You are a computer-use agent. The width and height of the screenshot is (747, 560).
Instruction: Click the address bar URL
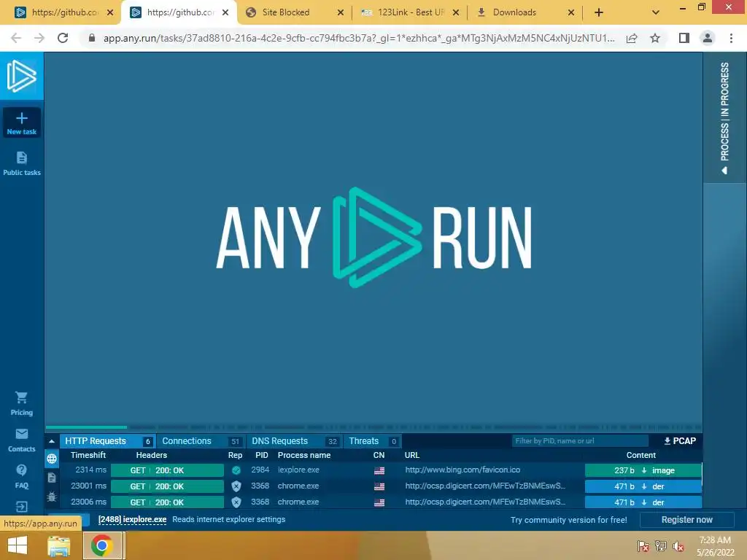[359, 38]
